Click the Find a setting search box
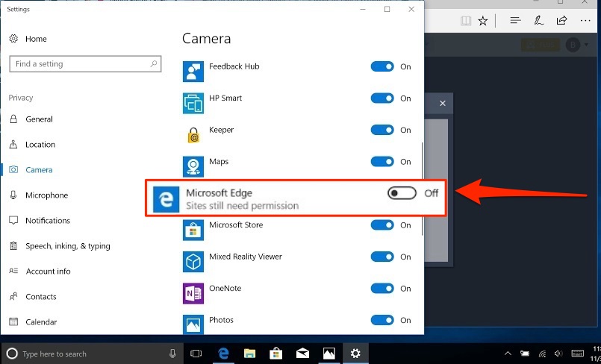 coord(85,64)
